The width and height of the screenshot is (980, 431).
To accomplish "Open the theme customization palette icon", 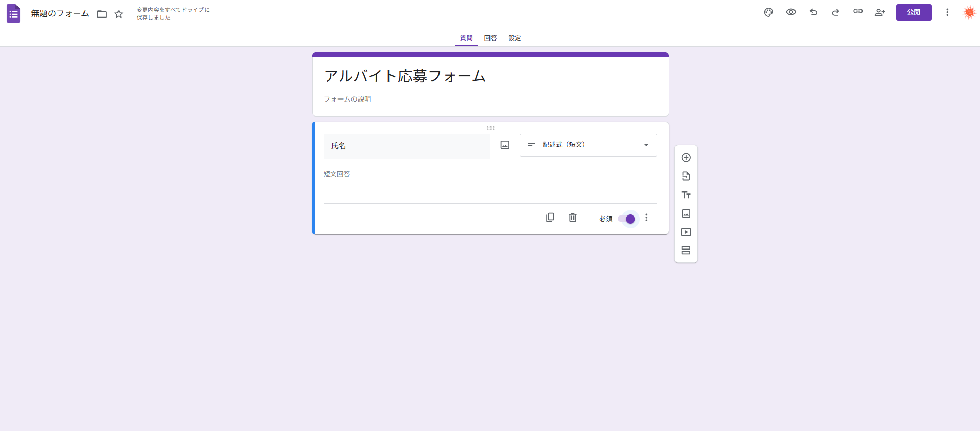I will (768, 12).
